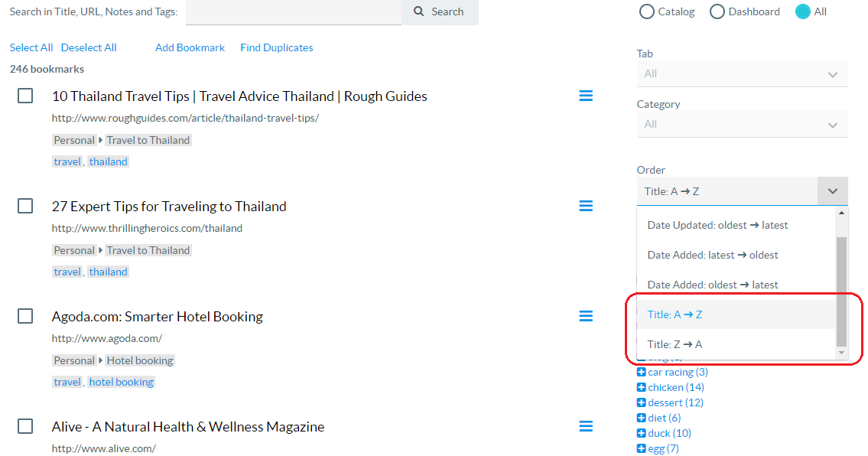Open menu icon for Alive magazine bookmark

(x=586, y=426)
